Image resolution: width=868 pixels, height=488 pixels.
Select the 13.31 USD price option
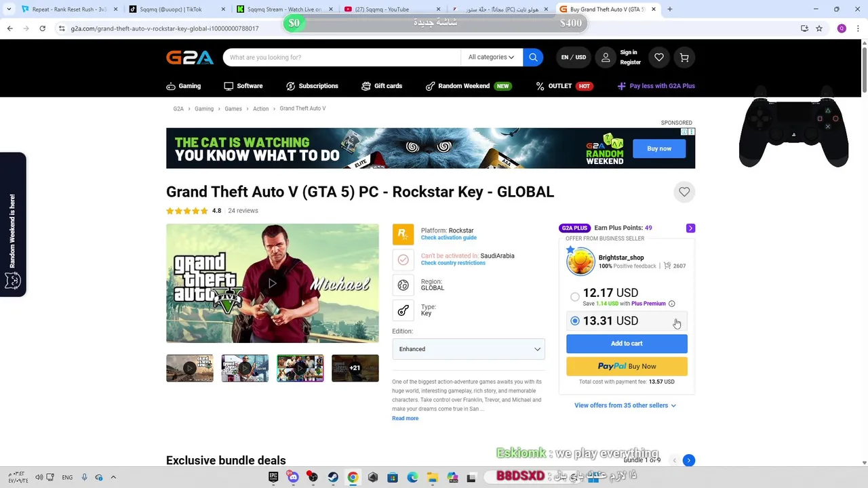point(575,321)
